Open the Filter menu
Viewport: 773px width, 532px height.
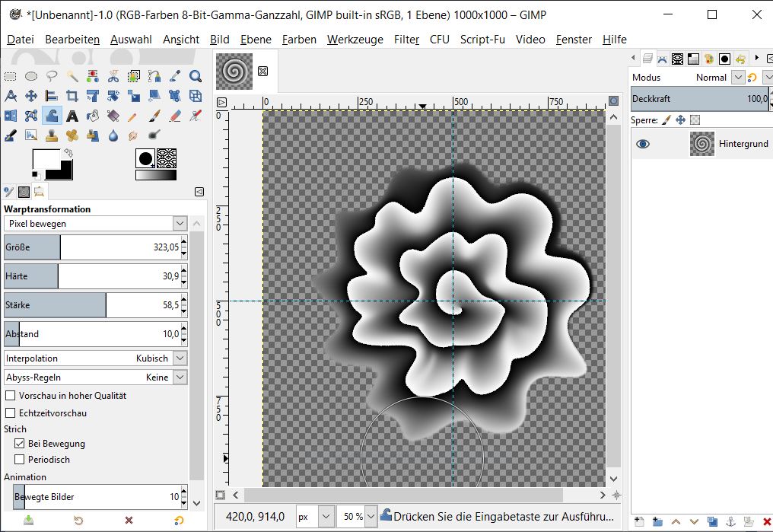click(406, 40)
